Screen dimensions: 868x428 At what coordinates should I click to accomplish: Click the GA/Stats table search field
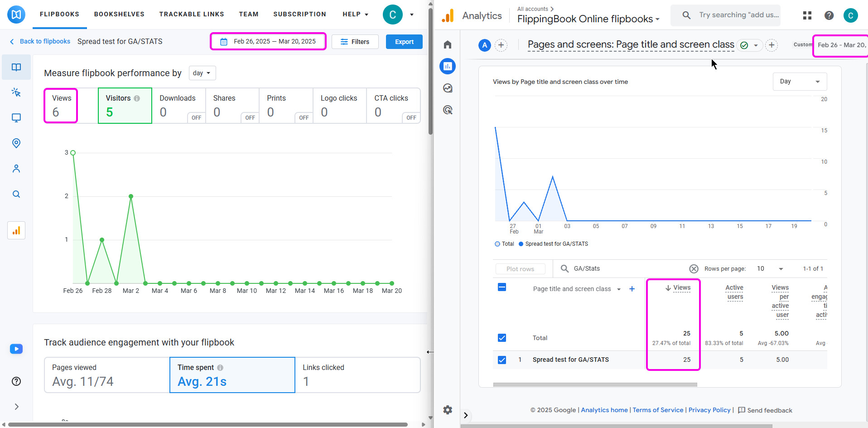624,269
